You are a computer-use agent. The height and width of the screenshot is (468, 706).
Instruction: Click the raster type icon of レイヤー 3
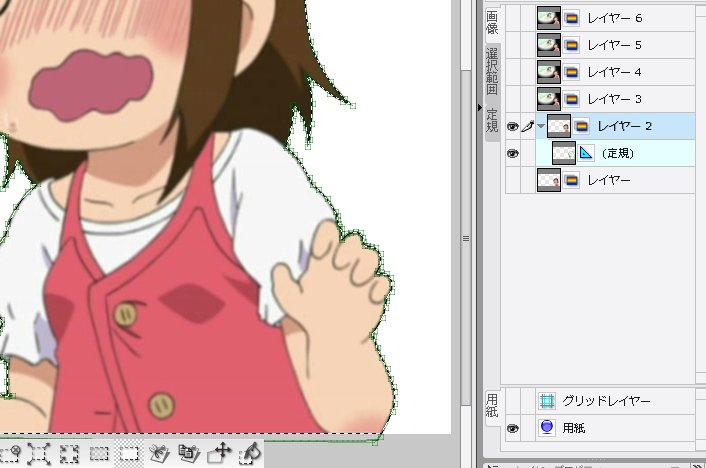click(x=571, y=100)
